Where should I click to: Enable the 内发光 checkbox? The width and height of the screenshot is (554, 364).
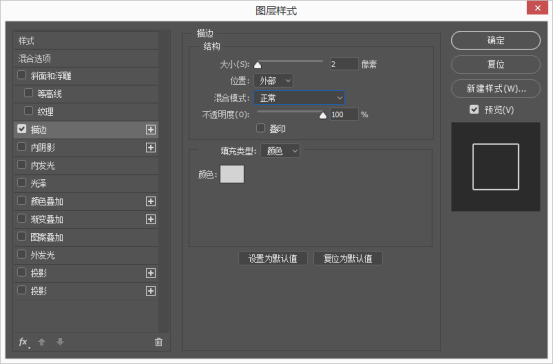click(x=22, y=165)
